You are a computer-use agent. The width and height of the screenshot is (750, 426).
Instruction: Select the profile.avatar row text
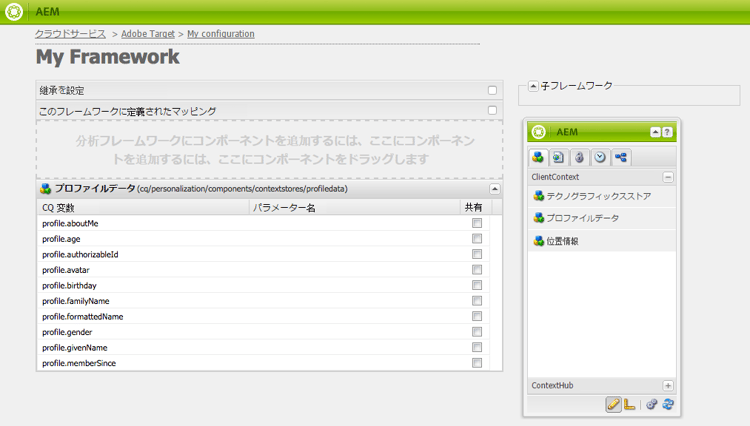(x=66, y=270)
